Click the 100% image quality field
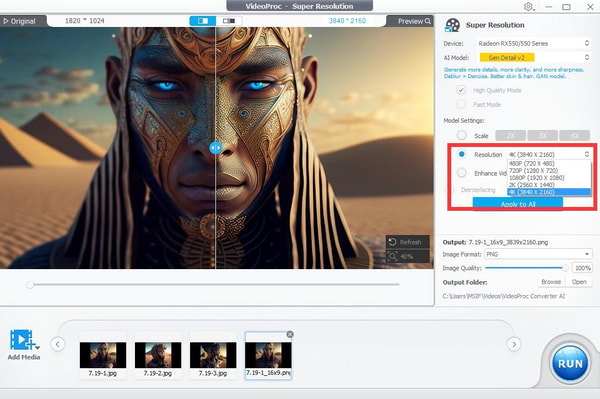This screenshot has height=399, width=600. pyautogui.click(x=582, y=268)
